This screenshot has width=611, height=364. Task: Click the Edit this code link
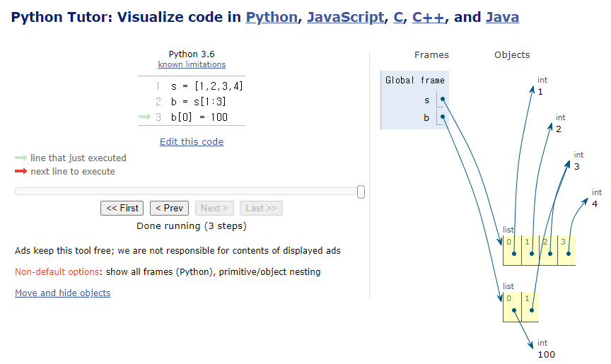coord(192,141)
